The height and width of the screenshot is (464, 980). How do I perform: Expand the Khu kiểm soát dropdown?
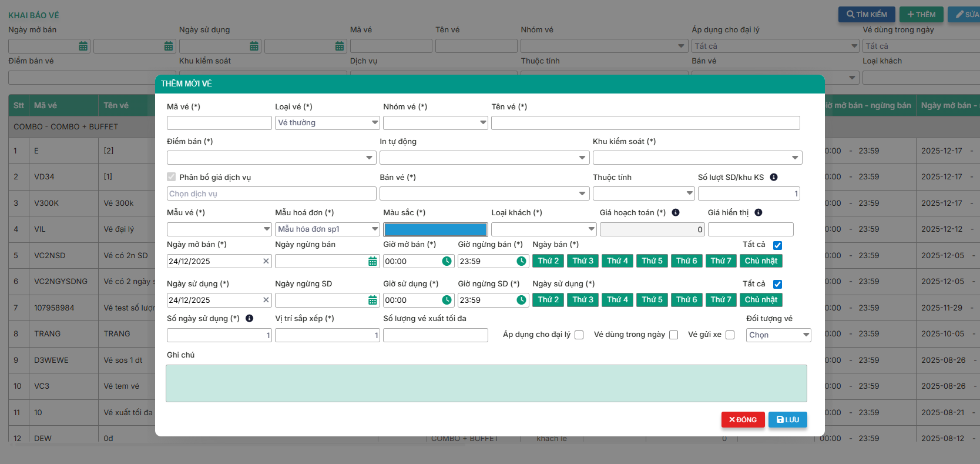[x=697, y=158]
